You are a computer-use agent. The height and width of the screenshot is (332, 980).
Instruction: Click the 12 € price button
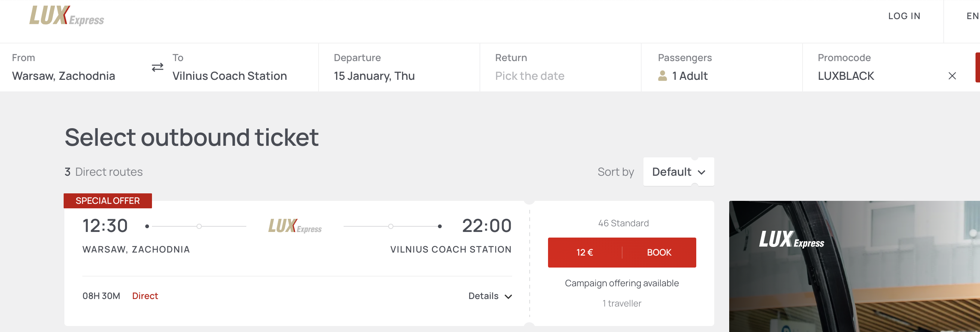(x=584, y=253)
